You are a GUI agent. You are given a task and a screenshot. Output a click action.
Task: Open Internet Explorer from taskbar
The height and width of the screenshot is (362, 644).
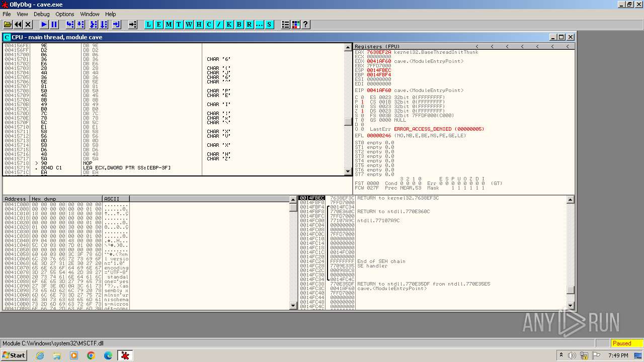pyautogui.click(x=40, y=355)
